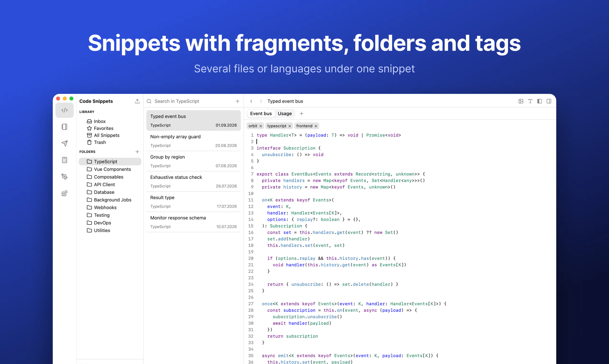Viewport: 609px width, 364px height.
Task: Open the Non-empty array guard snippet
Action: click(193, 141)
